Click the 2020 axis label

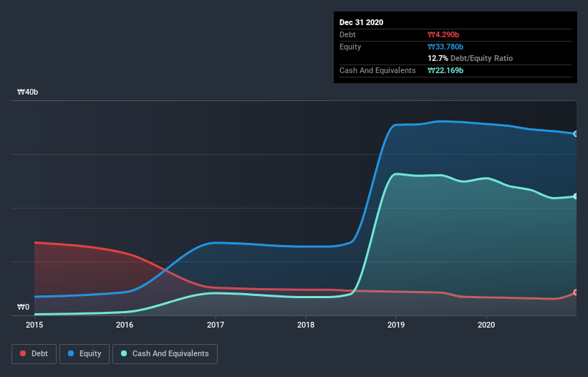[486, 325]
